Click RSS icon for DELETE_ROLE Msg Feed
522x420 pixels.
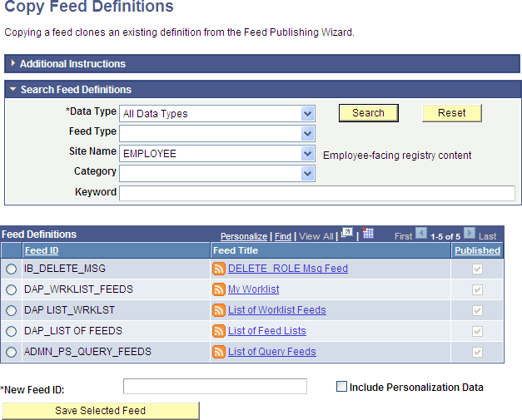pyautogui.click(x=219, y=269)
